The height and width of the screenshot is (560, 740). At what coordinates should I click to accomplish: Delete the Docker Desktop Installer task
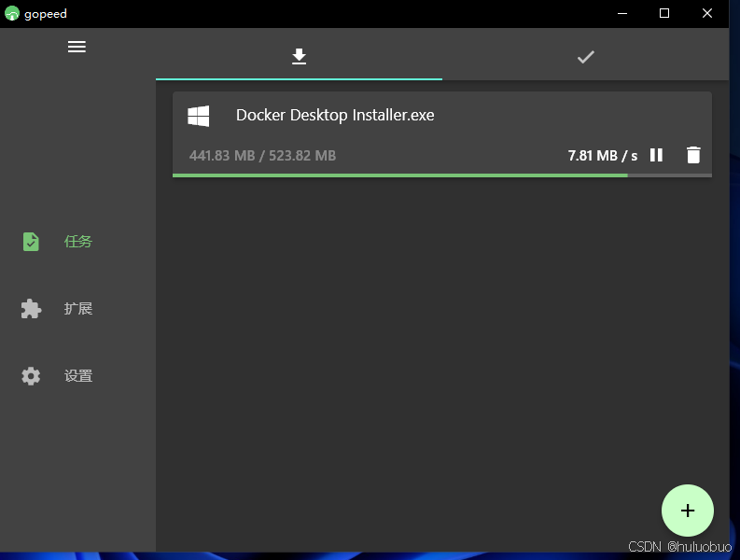tap(693, 155)
